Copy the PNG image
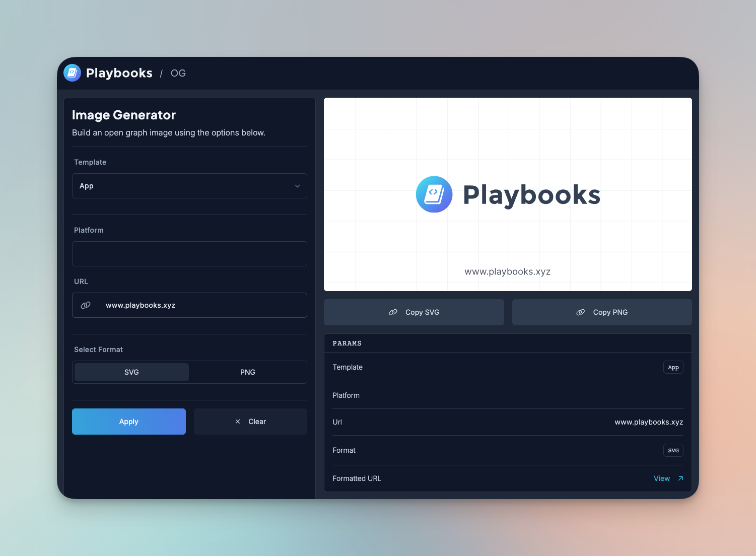The height and width of the screenshot is (556, 756). point(602,312)
